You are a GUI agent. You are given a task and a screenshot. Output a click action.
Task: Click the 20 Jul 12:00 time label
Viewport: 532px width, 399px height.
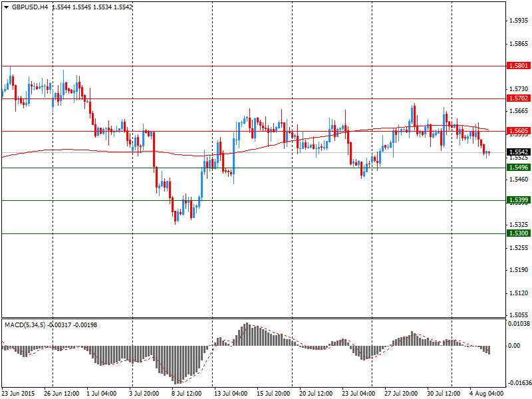click(x=316, y=394)
